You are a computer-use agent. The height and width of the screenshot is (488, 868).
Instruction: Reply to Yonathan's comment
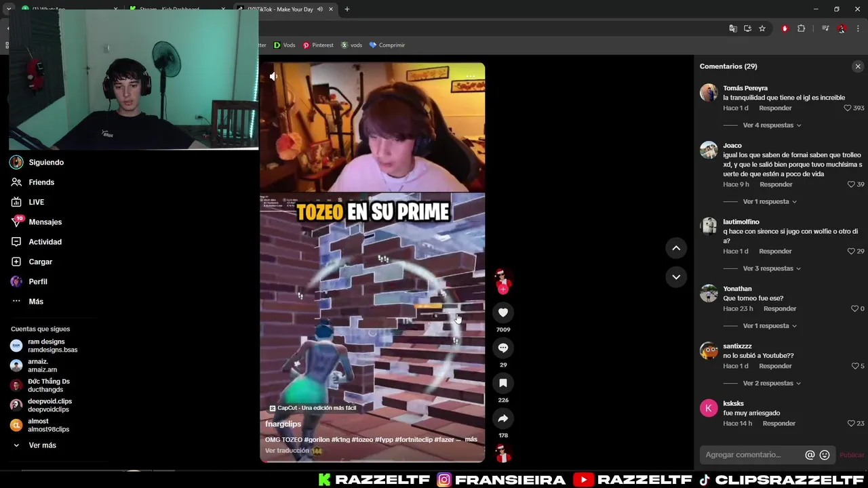780,309
